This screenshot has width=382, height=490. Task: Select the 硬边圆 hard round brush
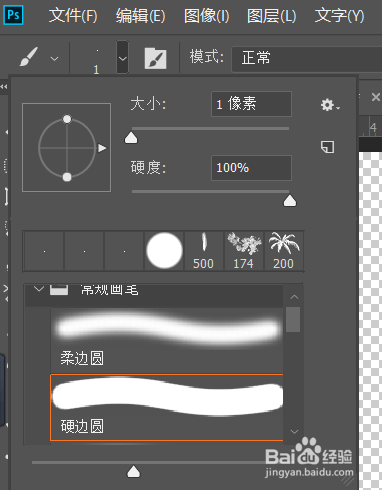(x=167, y=407)
